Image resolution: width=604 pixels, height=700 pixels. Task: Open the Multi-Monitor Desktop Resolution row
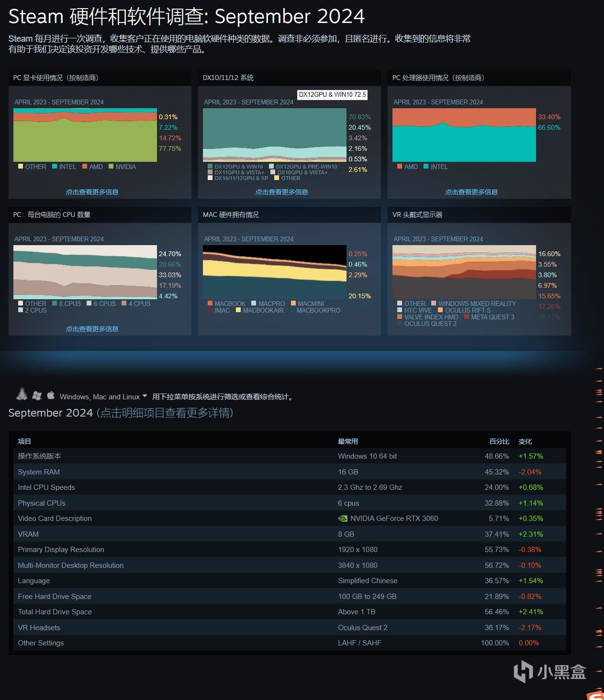click(290, 565)
